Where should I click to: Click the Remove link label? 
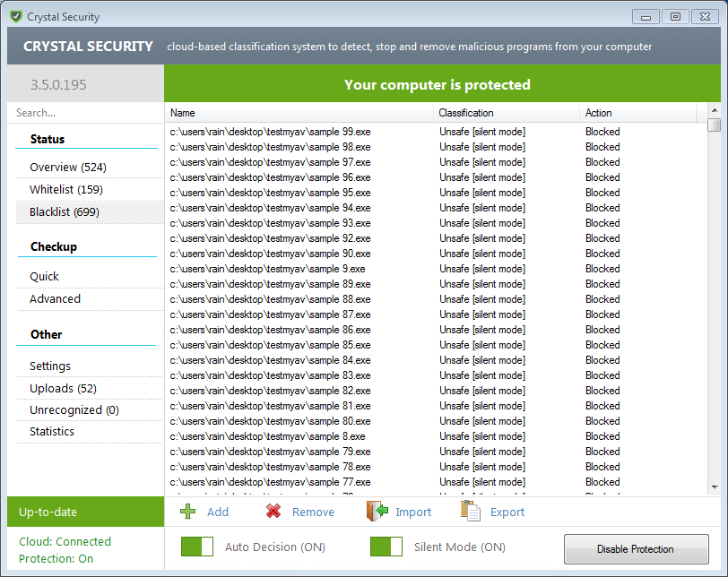click(313, 512)
